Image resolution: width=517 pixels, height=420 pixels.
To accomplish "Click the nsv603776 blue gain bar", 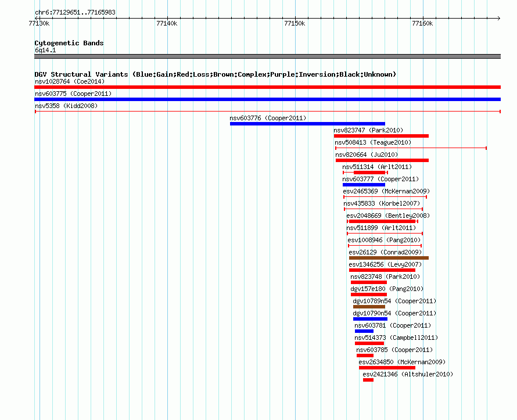I will point(307,124).
